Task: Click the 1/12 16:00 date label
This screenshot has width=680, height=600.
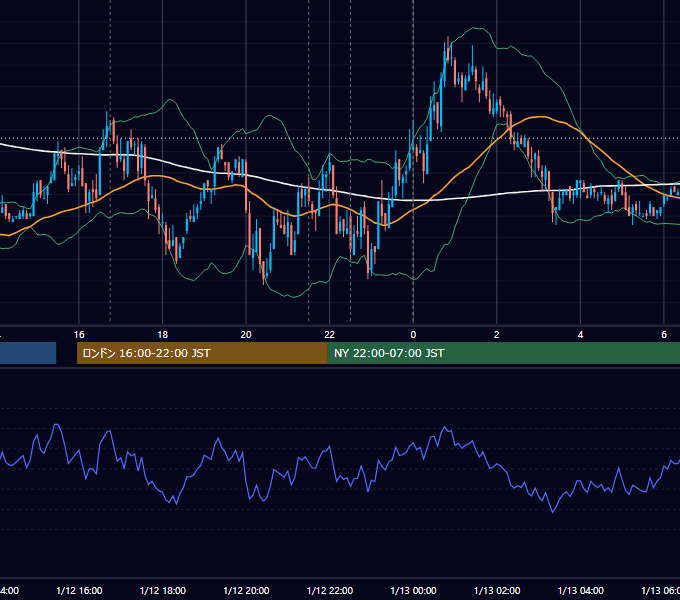Action: pyautogui.click(x=79, y=590)
